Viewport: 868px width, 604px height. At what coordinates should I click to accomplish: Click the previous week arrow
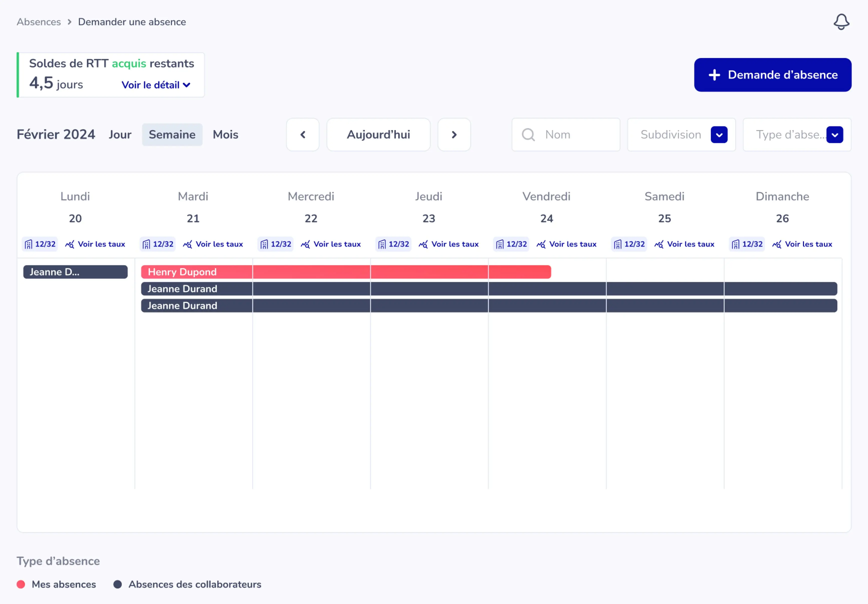pos(303,135)
